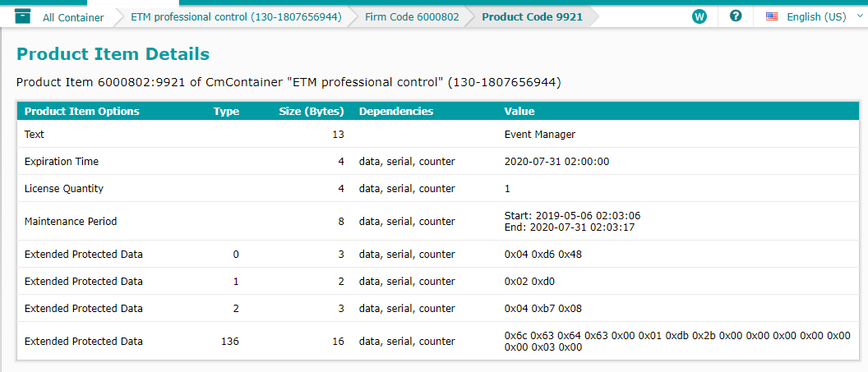Click the Product Item Options column header
This screenshot has width=868, height=372.
82,111
